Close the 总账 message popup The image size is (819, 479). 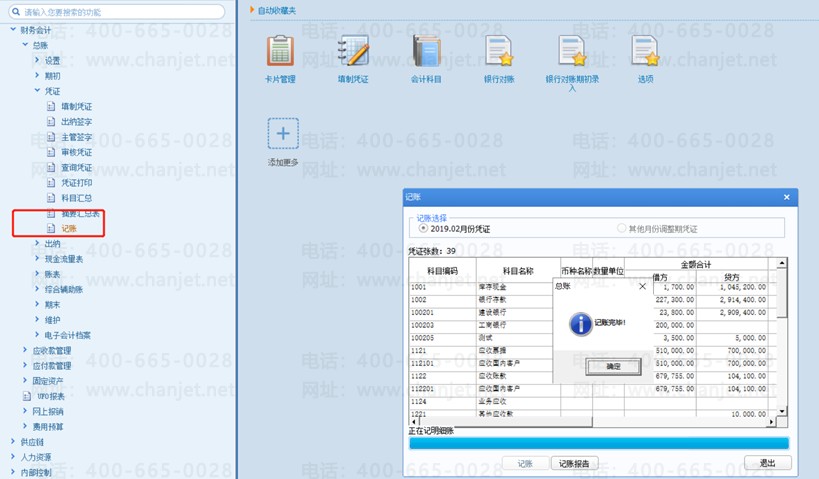point(642,286)
